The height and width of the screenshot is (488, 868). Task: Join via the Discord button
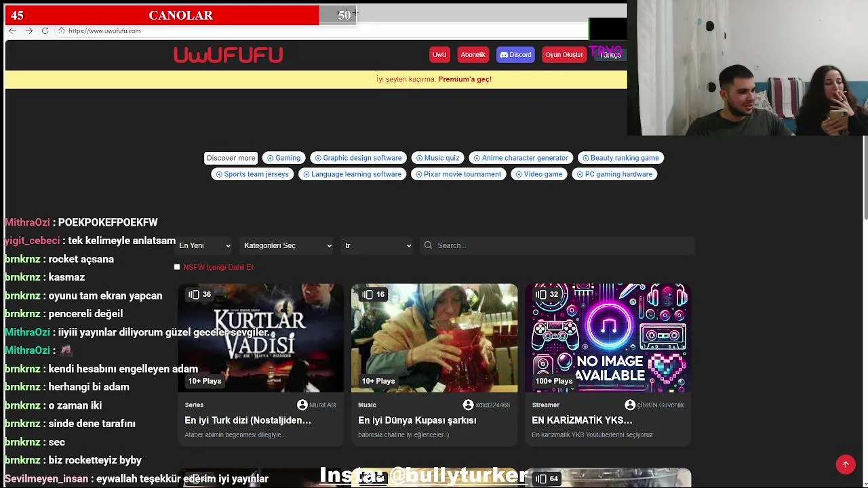tap(515, 55)
